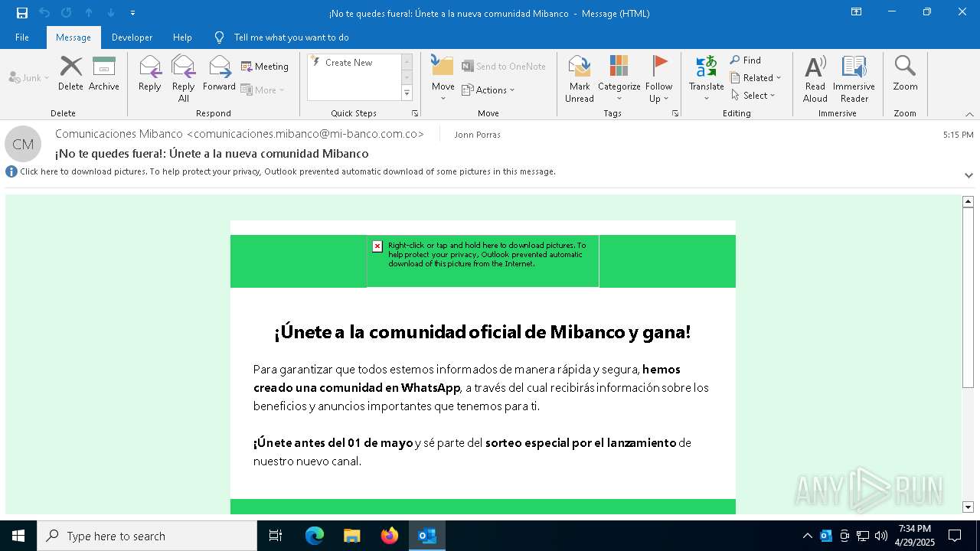This screenshot has width=980, height=551.
Task: Launch Microsoft Edge from taskbar
Action: pos(315,536)
